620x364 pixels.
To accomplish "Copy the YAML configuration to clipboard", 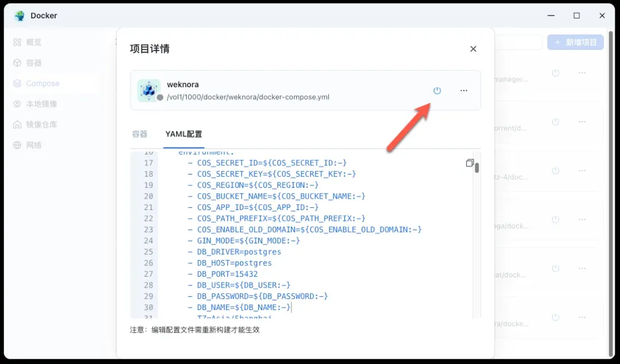I will coord(470,163).
